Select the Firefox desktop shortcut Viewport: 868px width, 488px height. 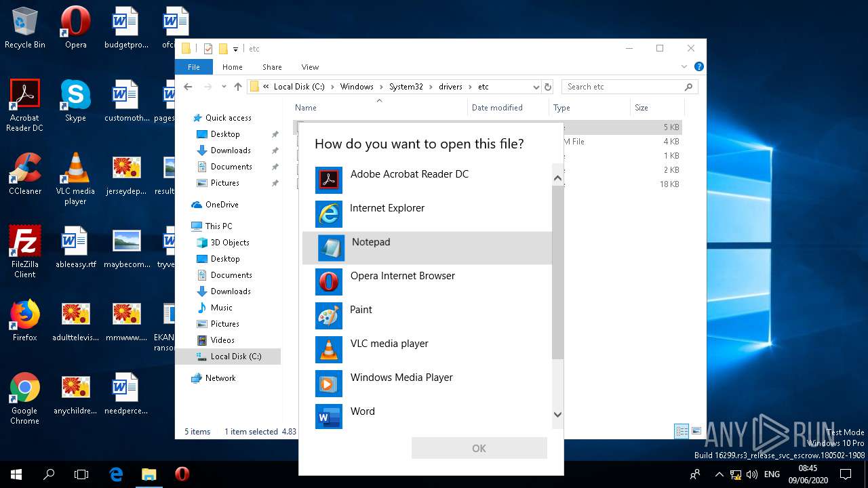click(x=25, y=321)
